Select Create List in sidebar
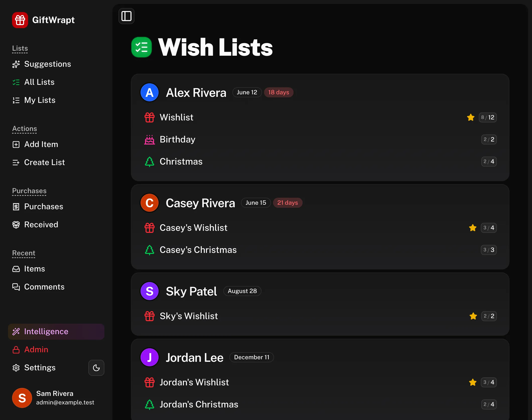The width and height of the screenshot is (532, 420). point(56,162)
